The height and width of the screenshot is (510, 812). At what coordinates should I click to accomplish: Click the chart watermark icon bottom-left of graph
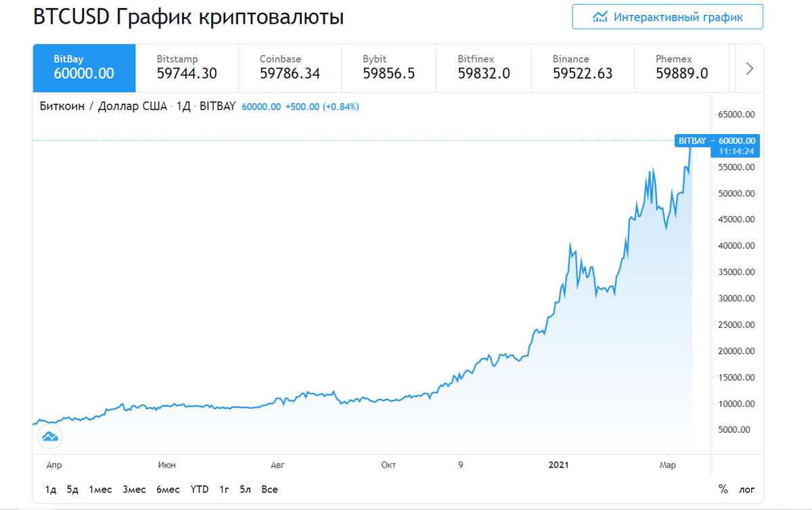[x=49, y=437]
